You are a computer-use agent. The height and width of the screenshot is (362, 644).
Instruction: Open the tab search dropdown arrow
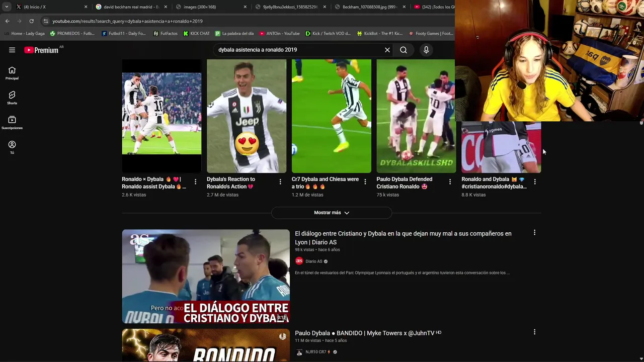point(7,7)
